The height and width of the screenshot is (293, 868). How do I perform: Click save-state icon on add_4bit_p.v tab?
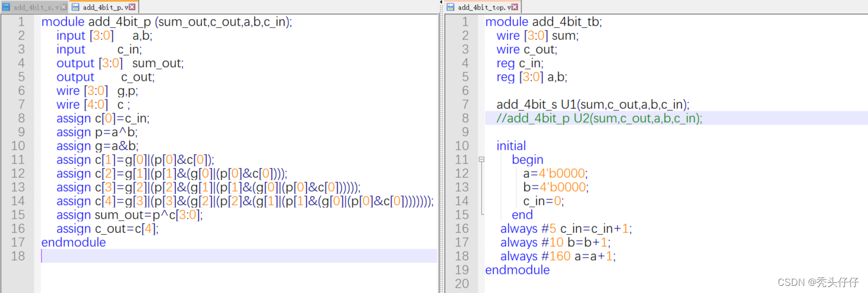coord(75,7)
